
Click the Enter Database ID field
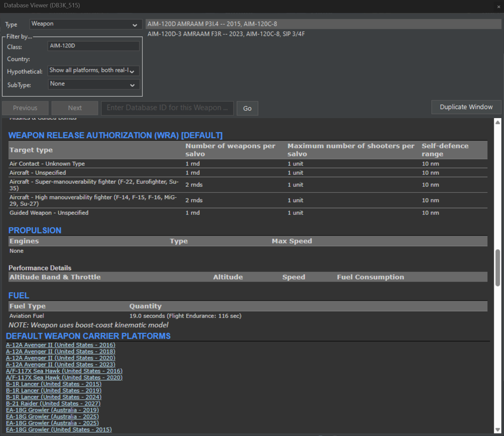point(167,108)
